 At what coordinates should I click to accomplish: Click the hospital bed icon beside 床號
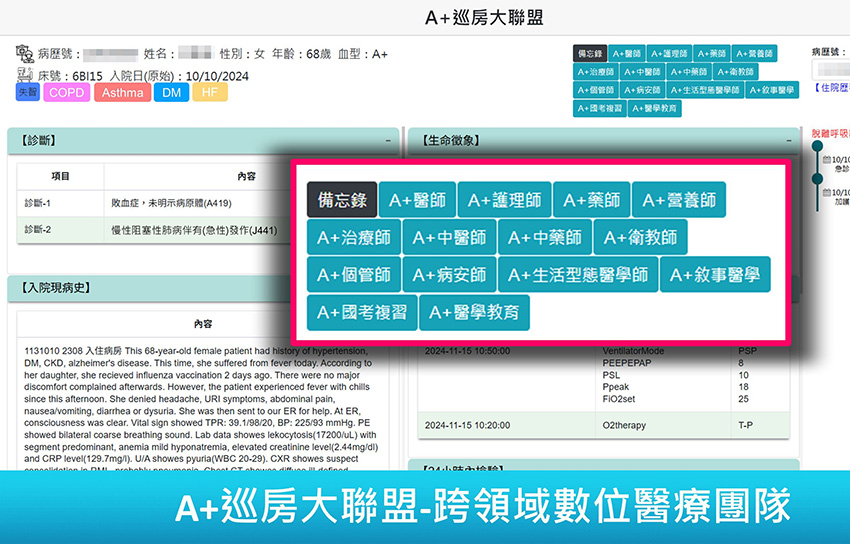click(25, 75)
